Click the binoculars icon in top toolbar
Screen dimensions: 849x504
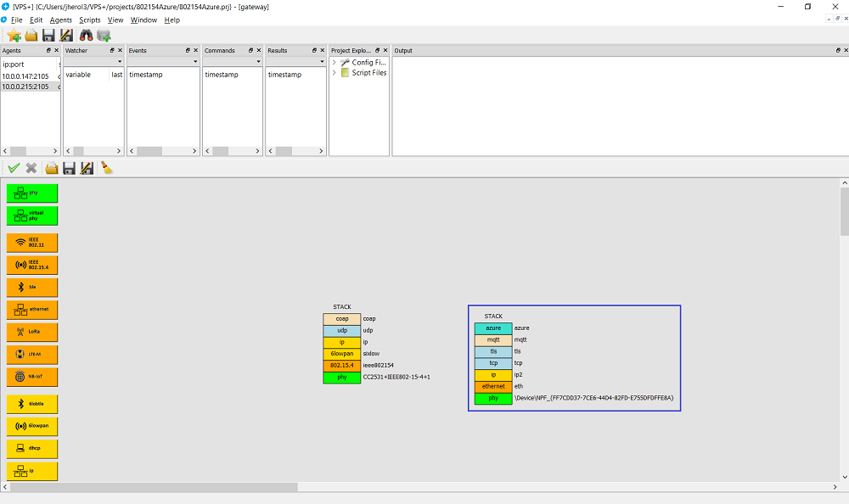pos(86,35)
